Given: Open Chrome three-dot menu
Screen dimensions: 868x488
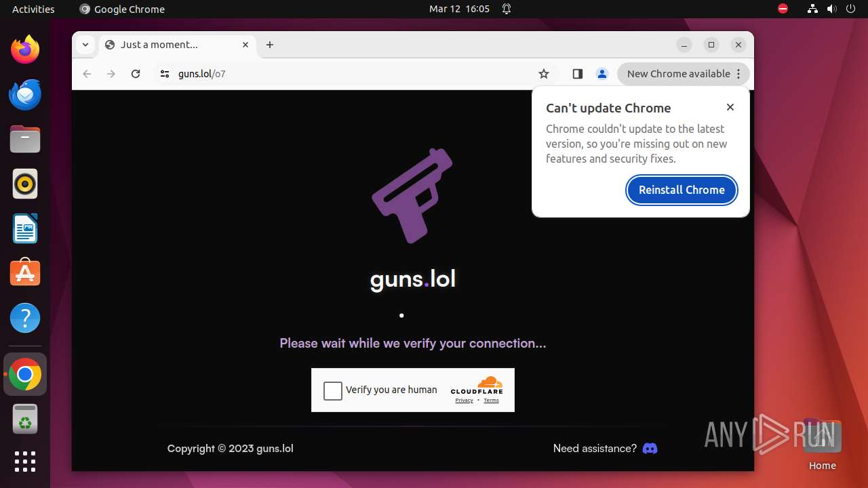Looking at the screenshot, I should [x=738, y=74].
